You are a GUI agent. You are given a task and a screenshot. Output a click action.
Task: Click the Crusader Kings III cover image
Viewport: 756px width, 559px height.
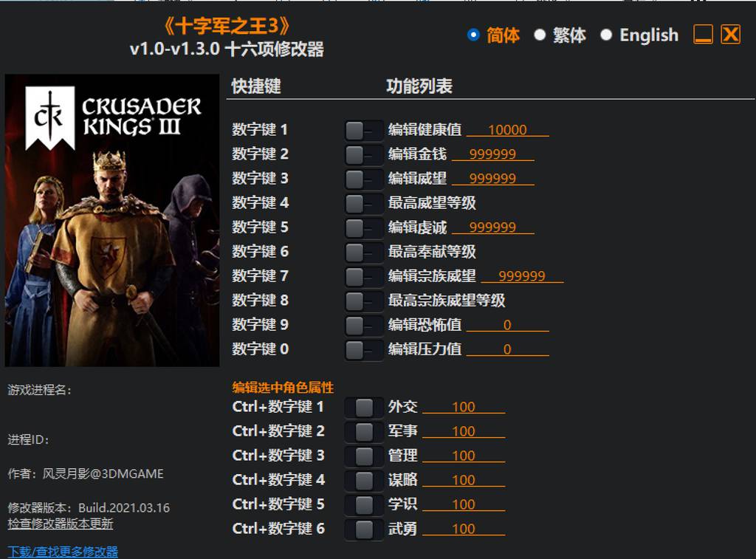coord(112,220)
